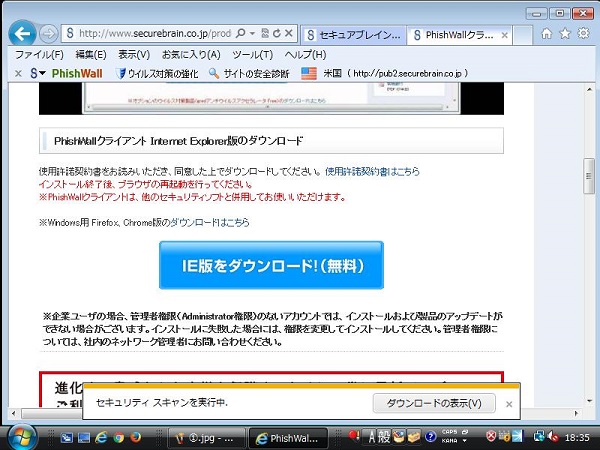Open the address bar autocomplete dropdown arrow
The height and width of the screenshot is (450, 600).
point(252,34)
